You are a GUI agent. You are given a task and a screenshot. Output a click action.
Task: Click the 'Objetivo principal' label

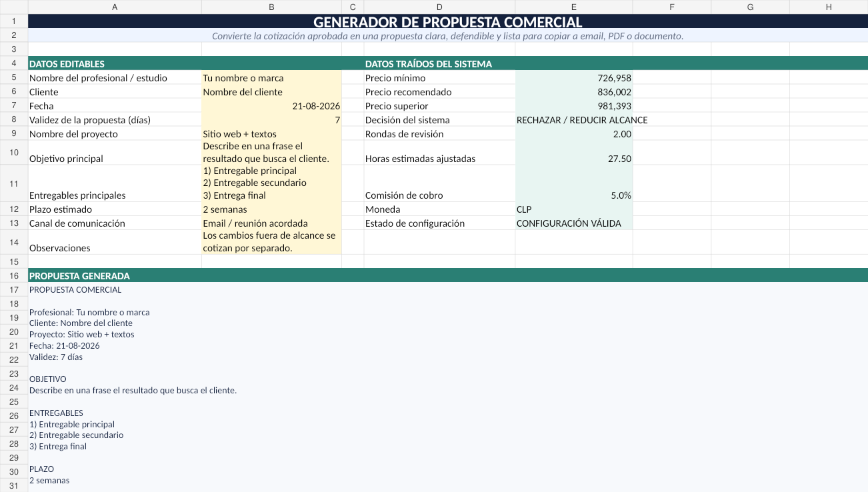coord(67,159)
